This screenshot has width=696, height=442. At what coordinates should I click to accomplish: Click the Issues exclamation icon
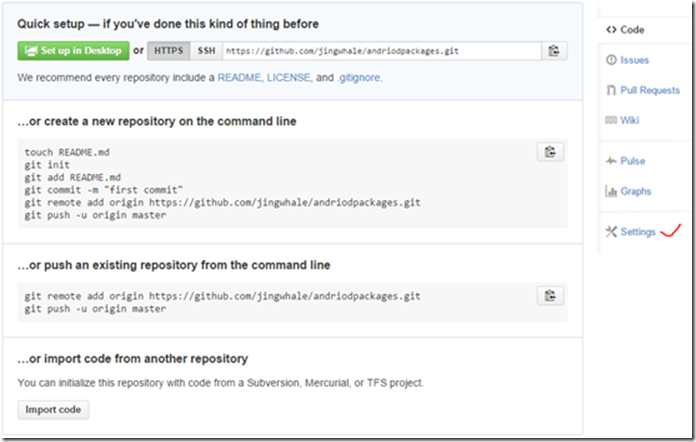click(611, 60)
